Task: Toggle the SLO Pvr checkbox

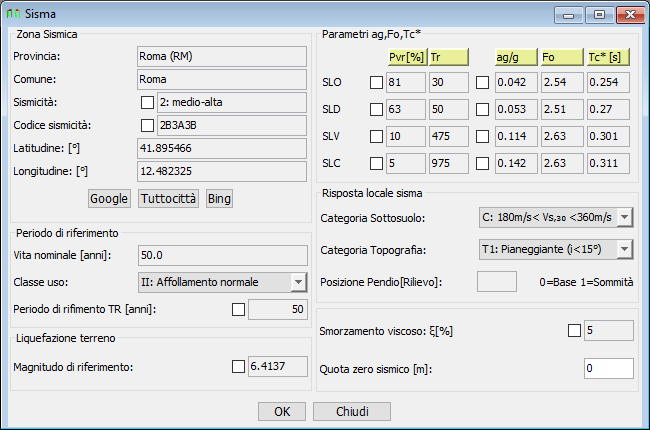Action: coord(376,83)
